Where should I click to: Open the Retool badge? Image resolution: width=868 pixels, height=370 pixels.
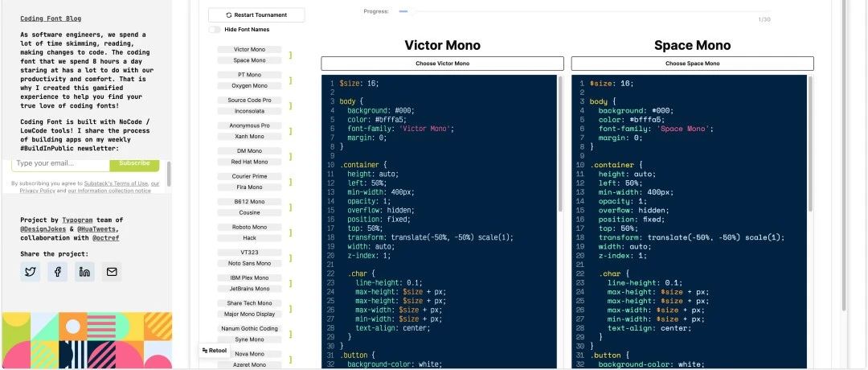pos(215,351)
